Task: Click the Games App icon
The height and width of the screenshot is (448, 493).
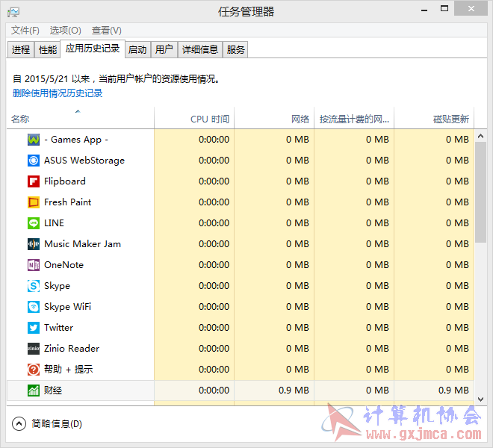Action: click(34, 140)
